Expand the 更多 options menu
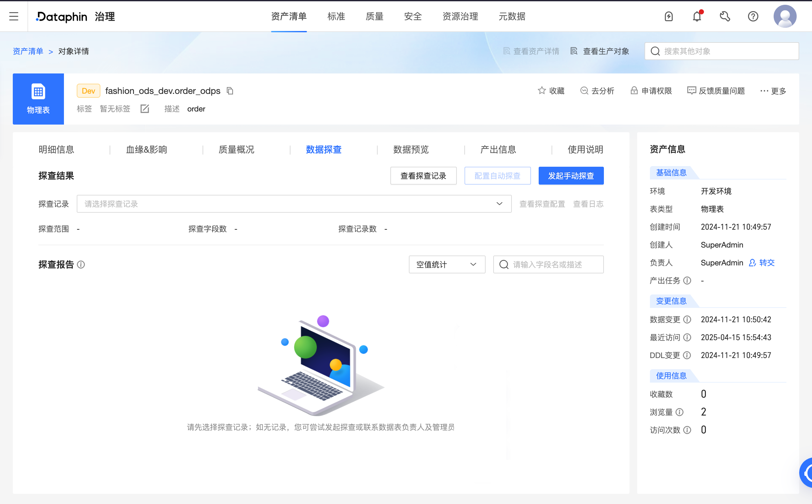 click(773, 91)
